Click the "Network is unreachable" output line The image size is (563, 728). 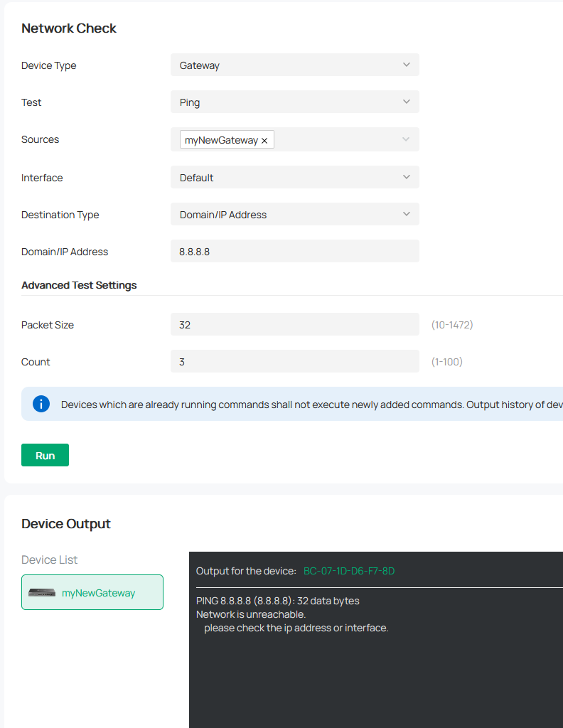(251, 614)
